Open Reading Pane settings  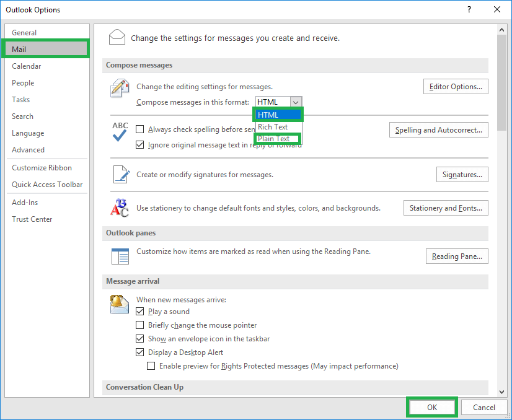pos(457,256)
